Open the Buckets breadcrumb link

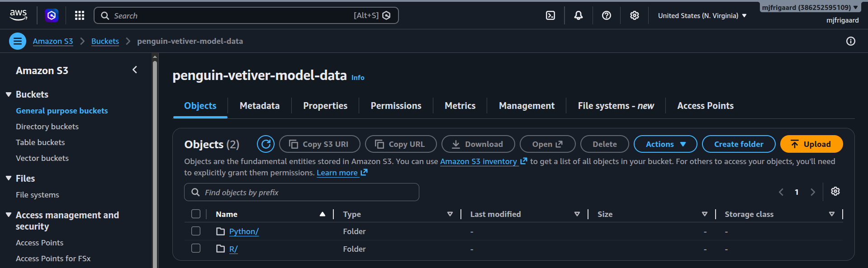click(105, 41)
